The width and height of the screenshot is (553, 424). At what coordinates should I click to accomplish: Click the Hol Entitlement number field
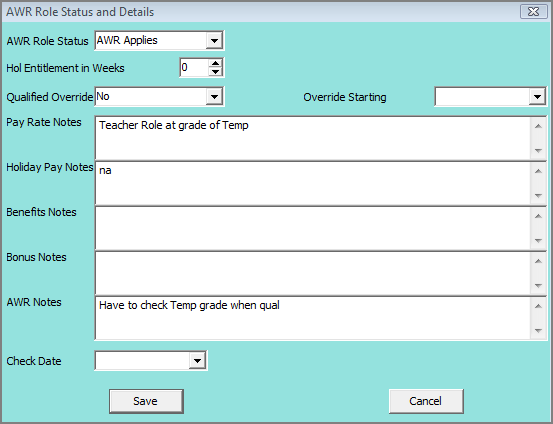194,67
